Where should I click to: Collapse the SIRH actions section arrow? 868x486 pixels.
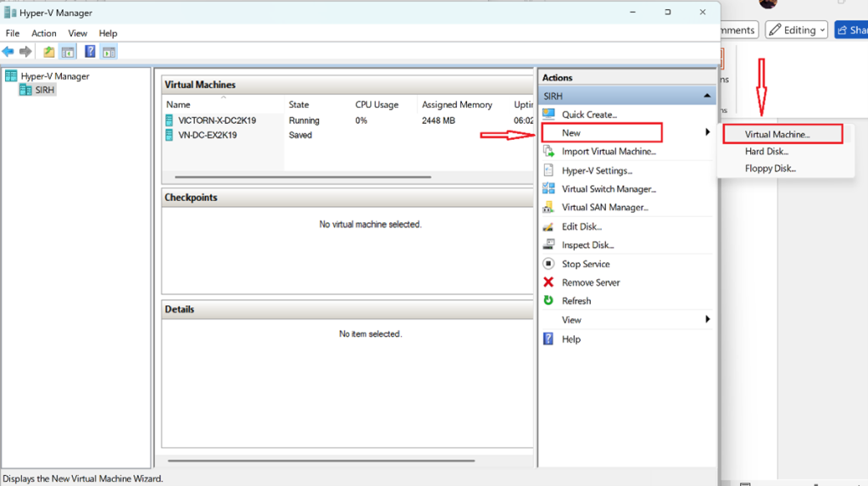click(x=707, y=97)
